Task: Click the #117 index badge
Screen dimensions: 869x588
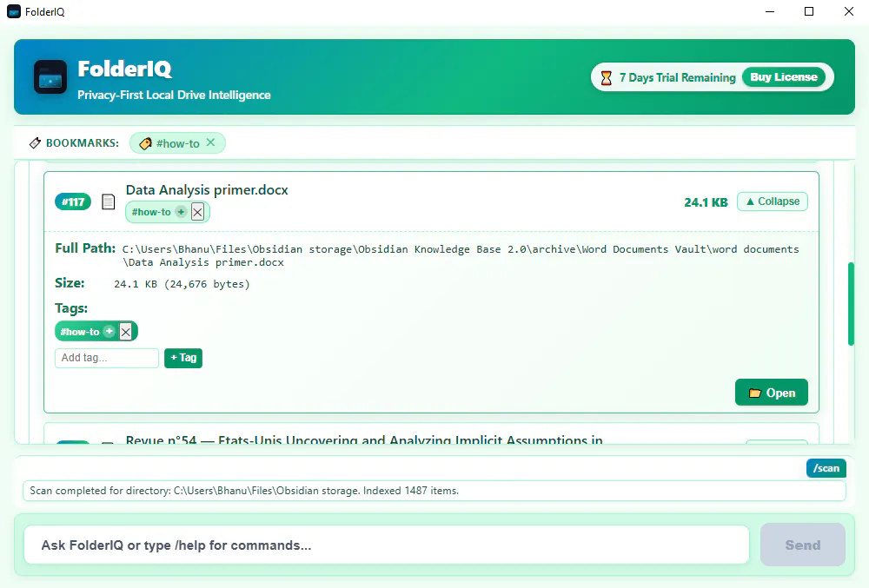Action: pyautogui.click(x=73, y=202)
